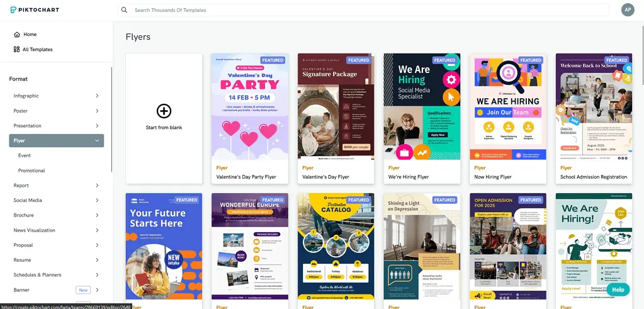The image size is (644, 309).
Task: Click the search magnifier icon
Action: 124,10
